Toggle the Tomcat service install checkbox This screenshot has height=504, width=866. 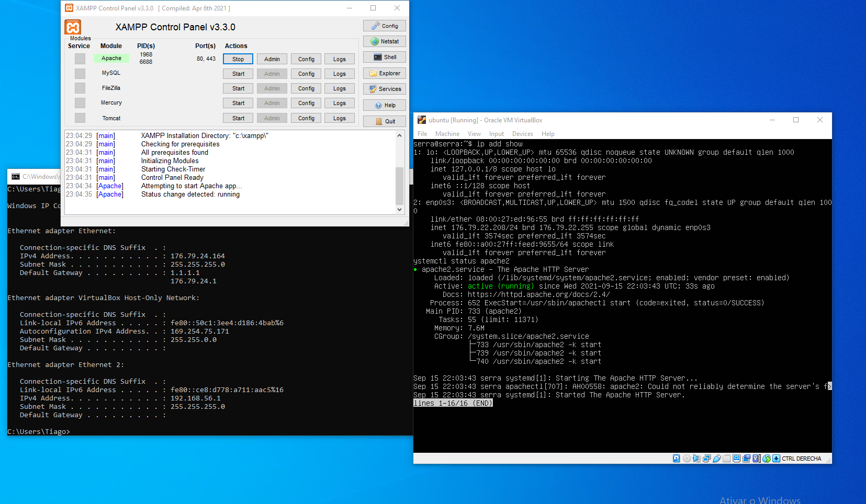tap(80, 118)
